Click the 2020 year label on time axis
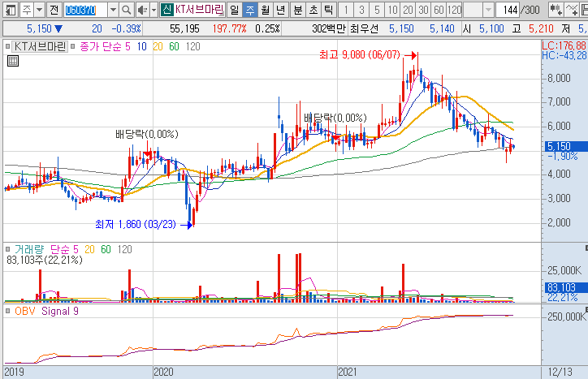Screen dimensions: 588x379 163,372
